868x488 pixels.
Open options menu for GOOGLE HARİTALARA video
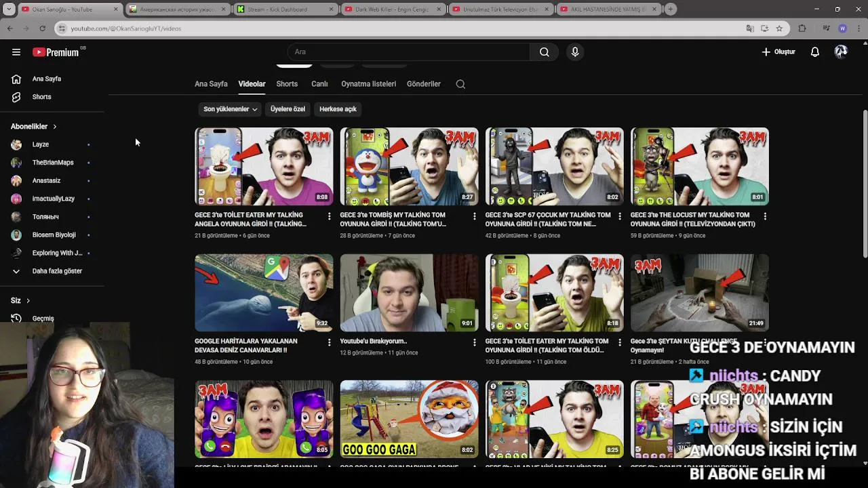[x=330, y=342]
